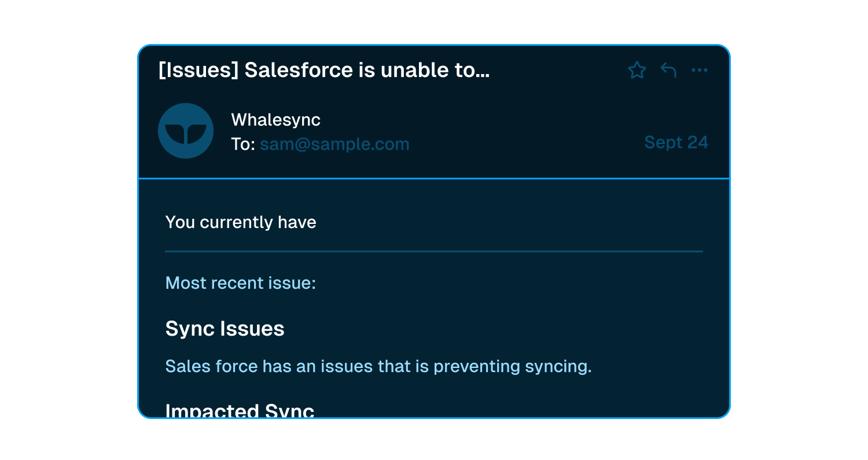Star this Salesforce issues email
This screenshot has width=868, height=460.
(x=637, y=71)
